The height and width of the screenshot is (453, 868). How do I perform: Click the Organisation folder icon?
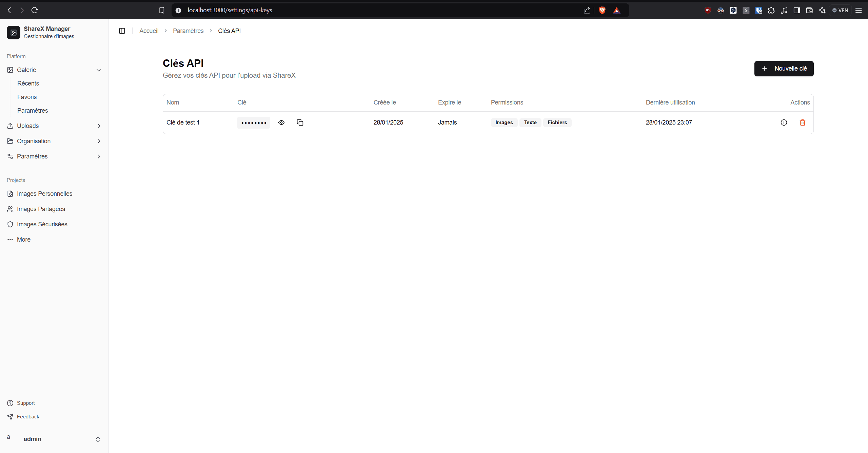pyautogui.click(x=10, y=141)
